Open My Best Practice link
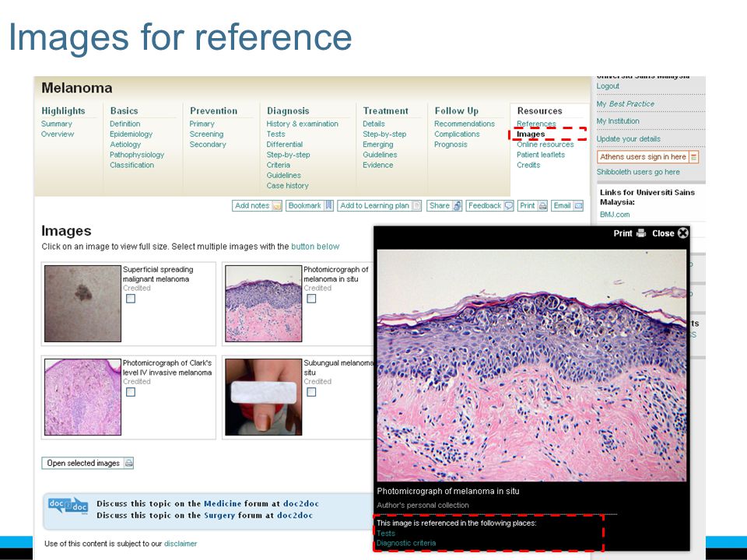 (x=626, y=103)
